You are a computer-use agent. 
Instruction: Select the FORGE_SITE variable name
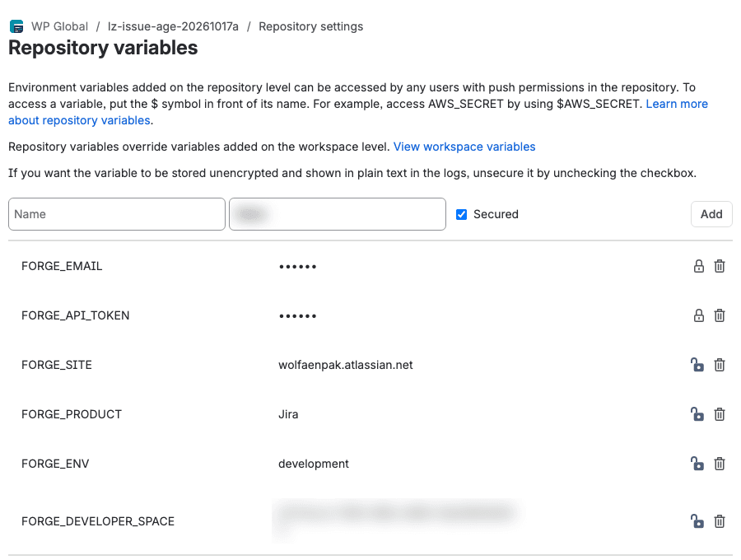[57, 365]
